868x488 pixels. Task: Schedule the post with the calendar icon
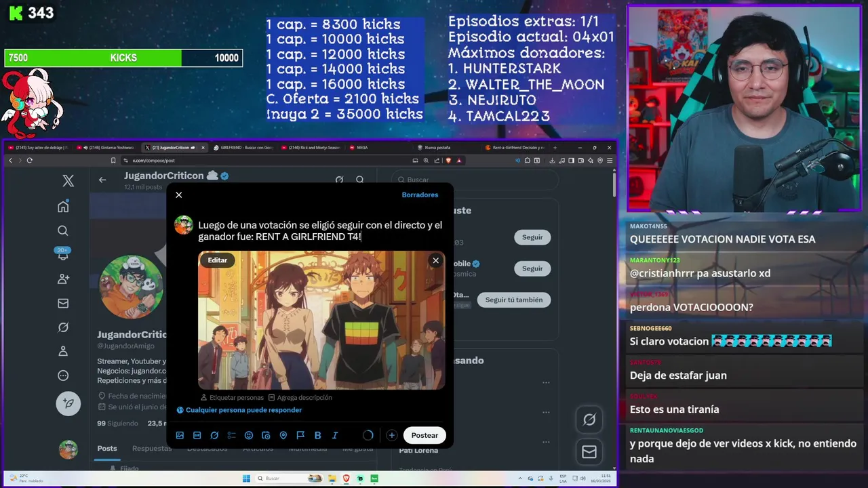coord(266,435)
